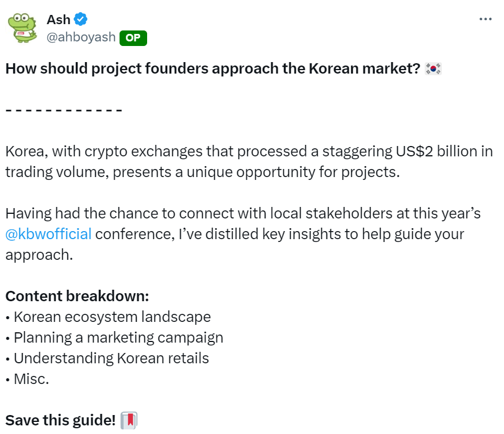Click the Misc. bullet item
This screenshot has height=434, width=504.
31,379
